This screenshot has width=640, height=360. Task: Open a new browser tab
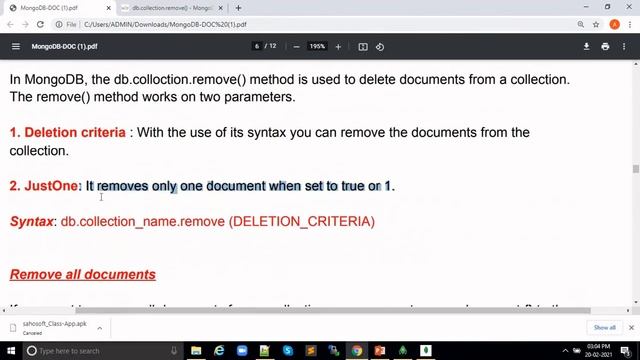238,8
